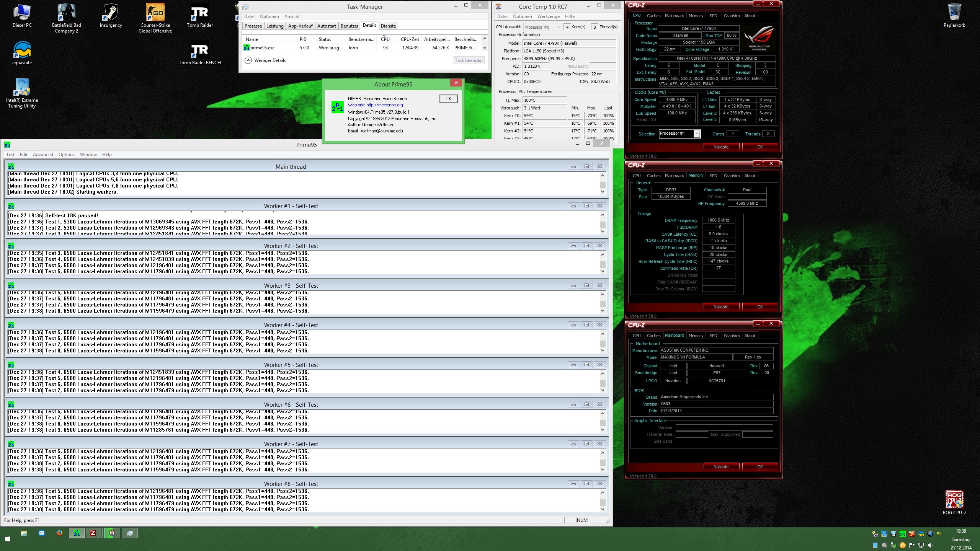Open mersenne.org web site link
Image resolution: width=980 pixels, height=551 pixels.
[x=384, y=105]
